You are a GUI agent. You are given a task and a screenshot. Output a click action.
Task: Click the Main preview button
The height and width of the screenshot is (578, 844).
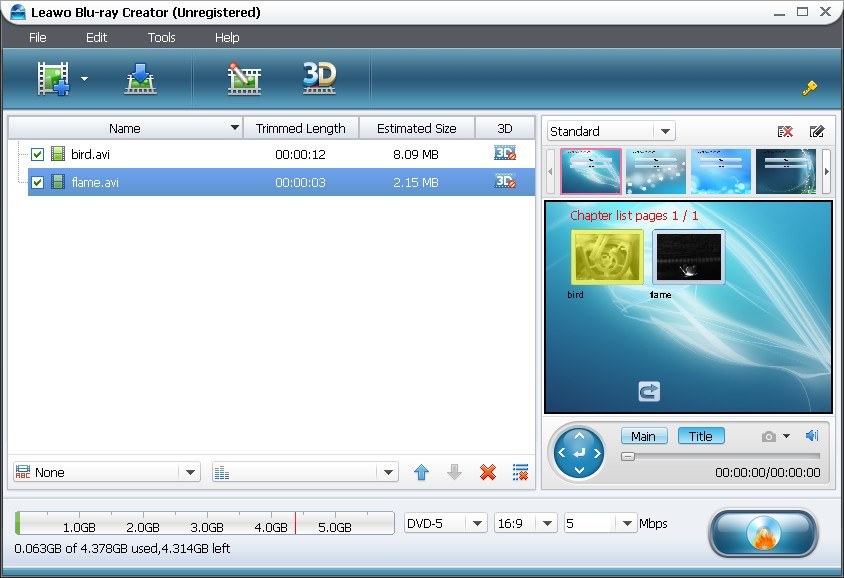644,436
